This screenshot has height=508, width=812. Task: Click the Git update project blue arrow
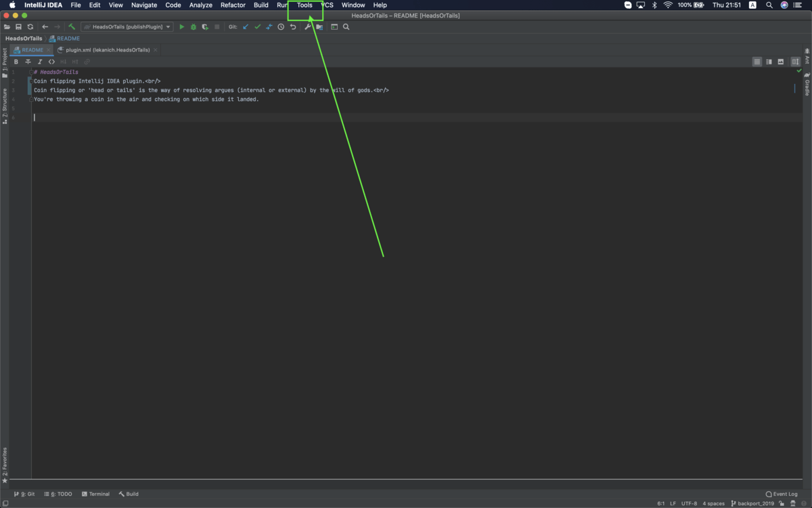[246, 26]
